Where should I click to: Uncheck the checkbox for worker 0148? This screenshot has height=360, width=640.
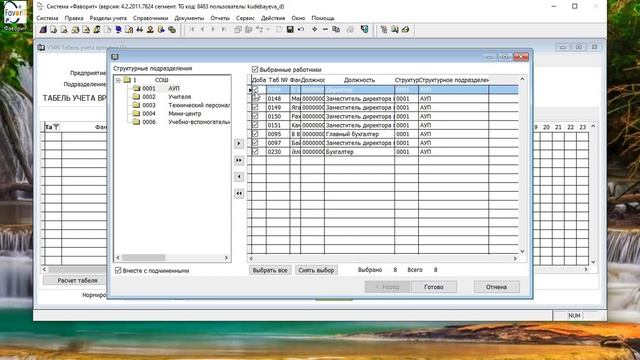pos(256,98)
